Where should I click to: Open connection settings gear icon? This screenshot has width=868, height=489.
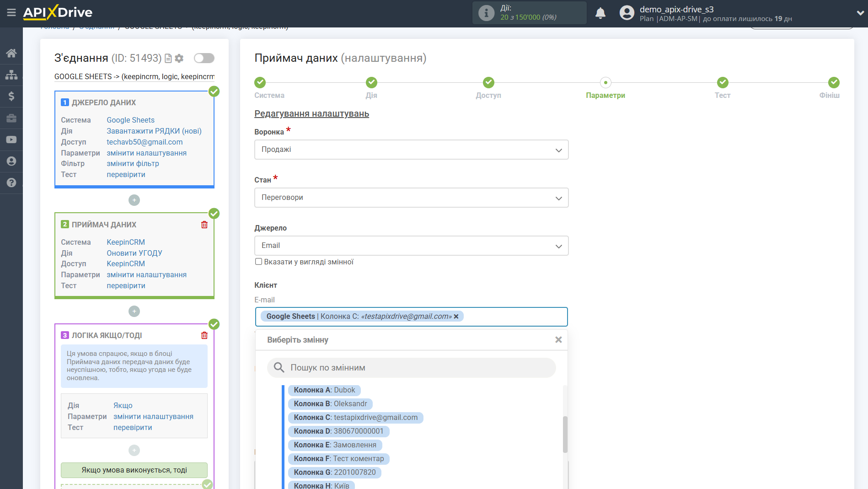179,58
